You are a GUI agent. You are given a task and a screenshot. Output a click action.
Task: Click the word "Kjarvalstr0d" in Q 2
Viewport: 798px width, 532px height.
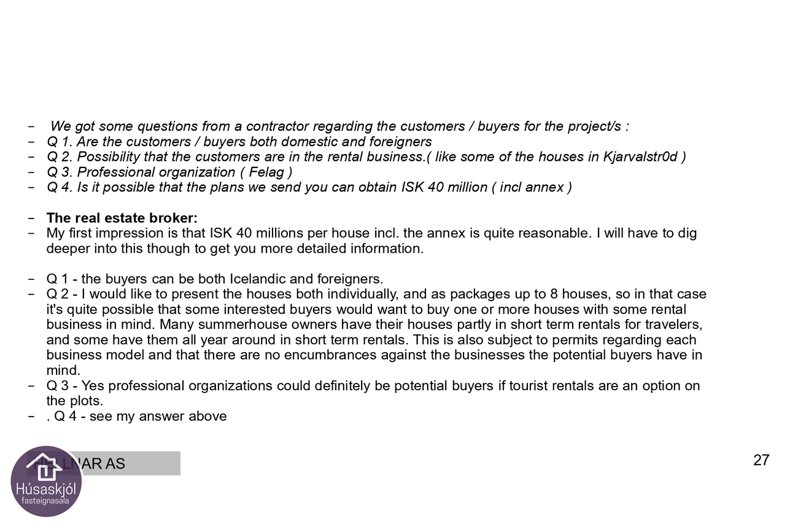click(640, 157)
